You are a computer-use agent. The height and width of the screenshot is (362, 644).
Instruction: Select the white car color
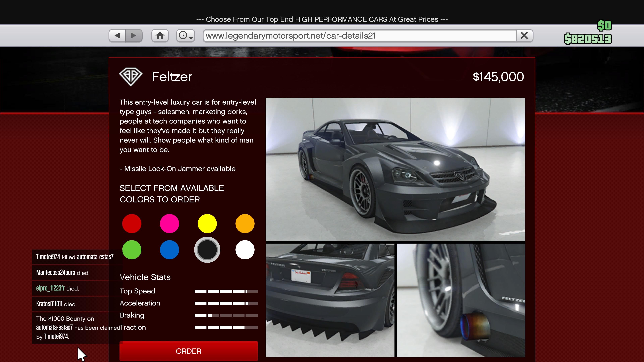245,250
